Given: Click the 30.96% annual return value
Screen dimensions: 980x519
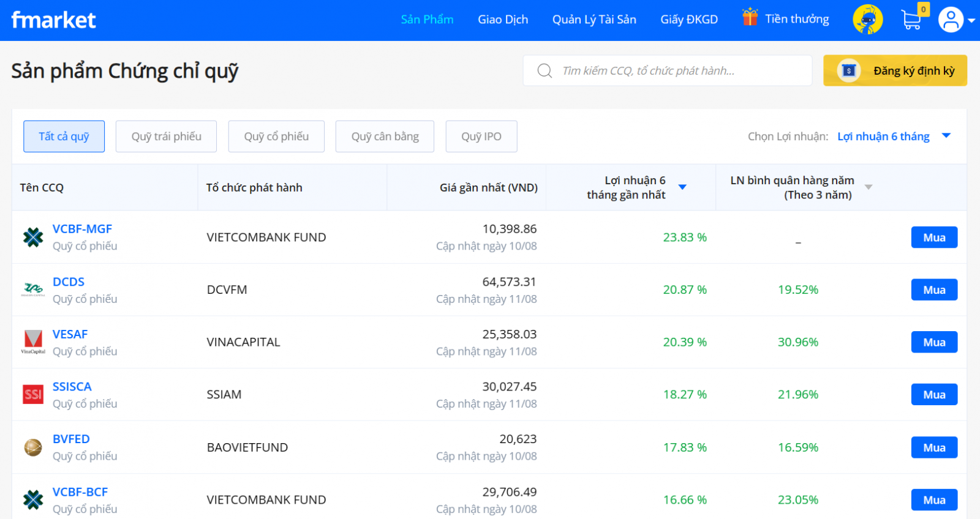Looking at the screenshot, I should click(x=798, y=342).
